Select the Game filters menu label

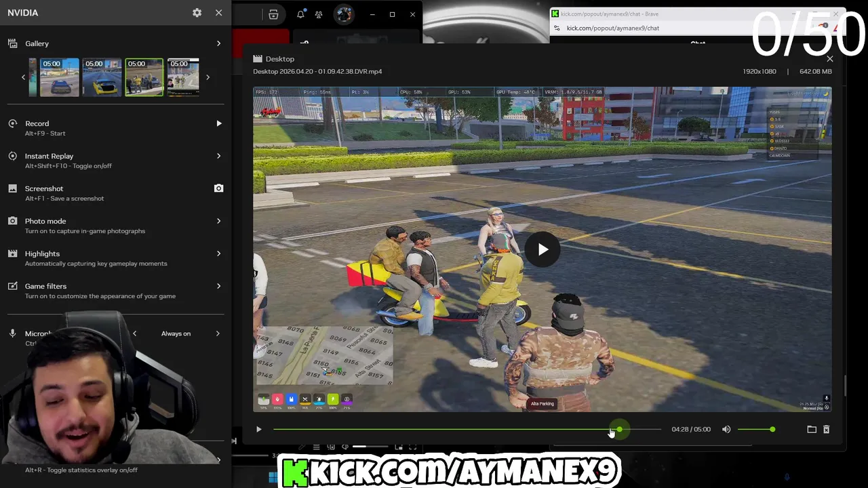point(45,286)
